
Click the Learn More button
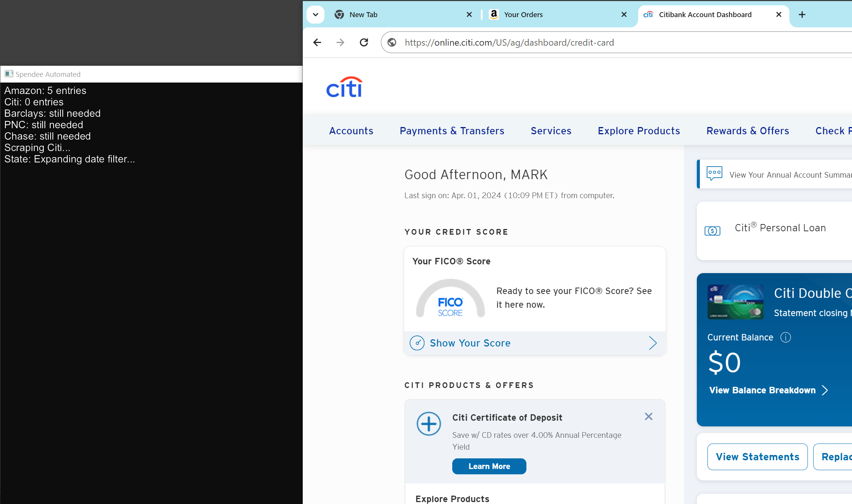coord(489,466)
